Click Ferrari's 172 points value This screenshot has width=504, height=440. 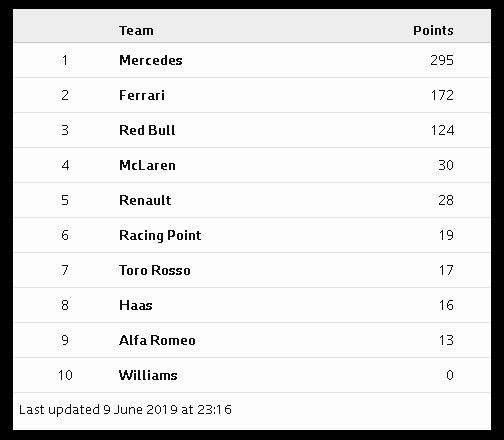[x=442, y=95]
